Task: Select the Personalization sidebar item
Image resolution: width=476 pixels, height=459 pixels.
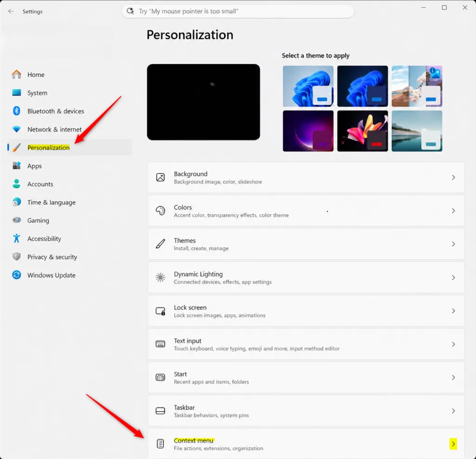Action: click(x=70, y=147)
